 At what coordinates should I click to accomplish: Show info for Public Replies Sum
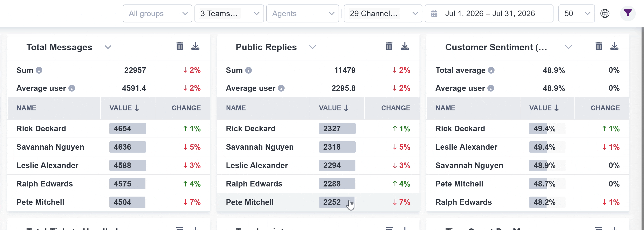click(248, 70)
